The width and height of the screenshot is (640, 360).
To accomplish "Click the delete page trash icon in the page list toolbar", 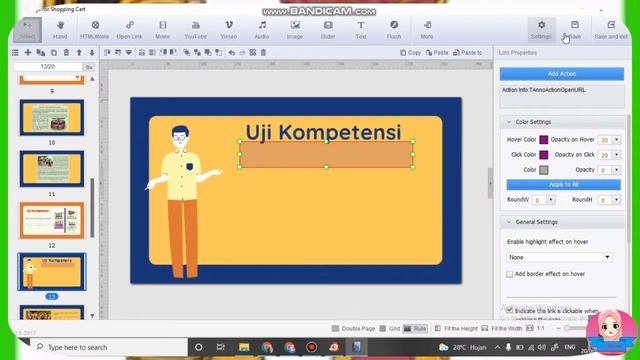I will click(x=66, y=53).
